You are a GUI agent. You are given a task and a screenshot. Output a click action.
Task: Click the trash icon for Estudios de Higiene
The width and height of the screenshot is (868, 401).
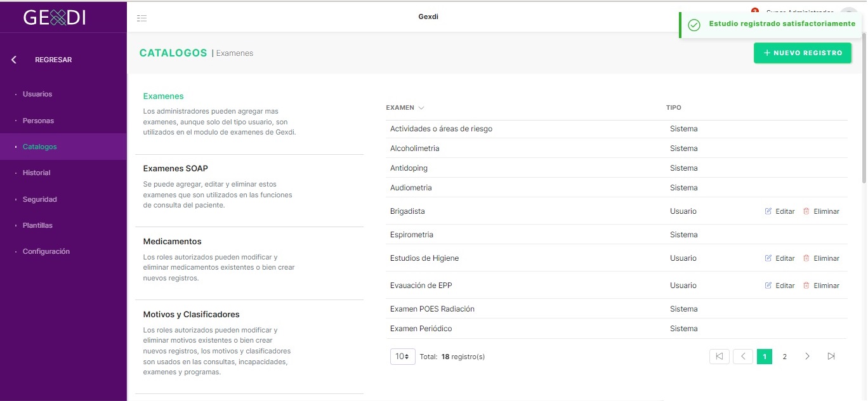click(806, 258)
